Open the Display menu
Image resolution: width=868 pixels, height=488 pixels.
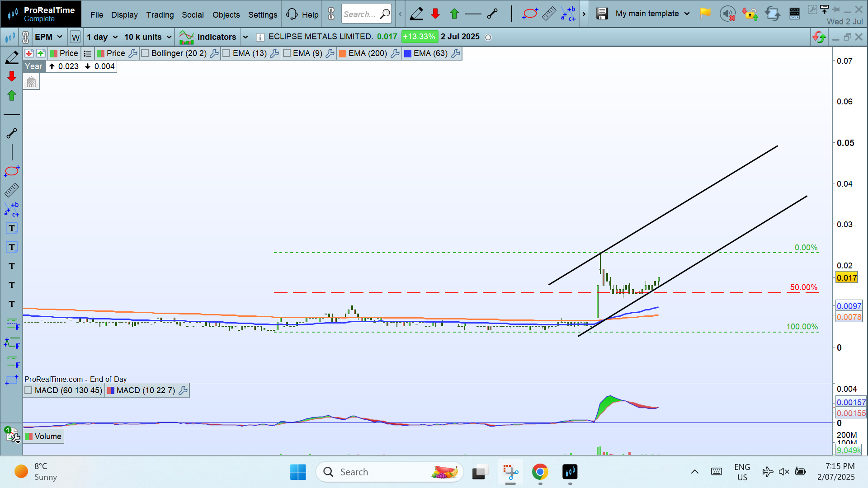click(x=124, y=14)
